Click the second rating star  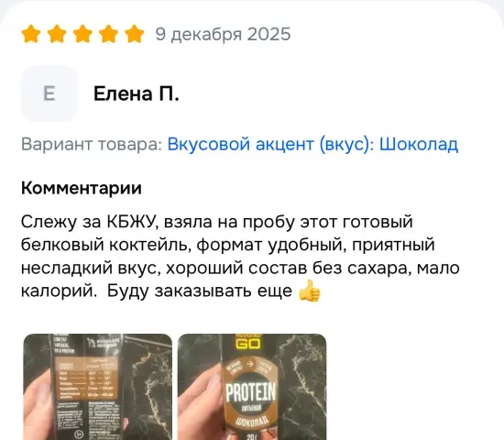point(57,34)
